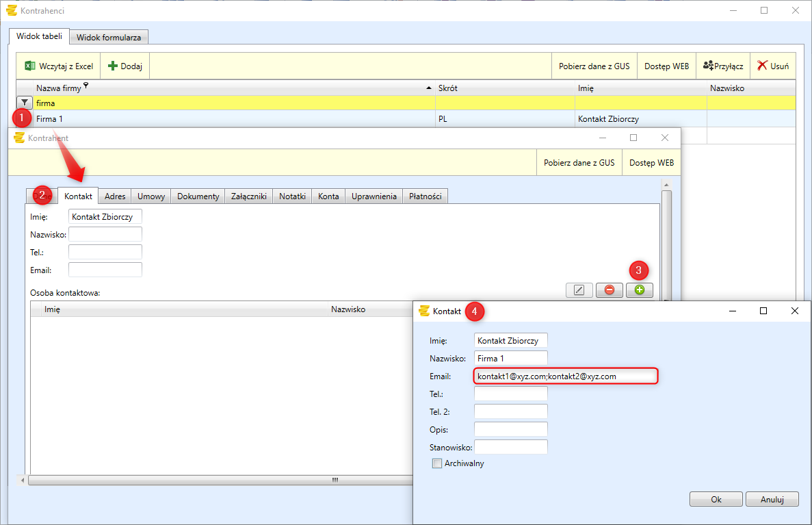Click the pencil edit contact button
Image resolution: width=812 pixels, height=525 pixels.
[x=579, y=290]
